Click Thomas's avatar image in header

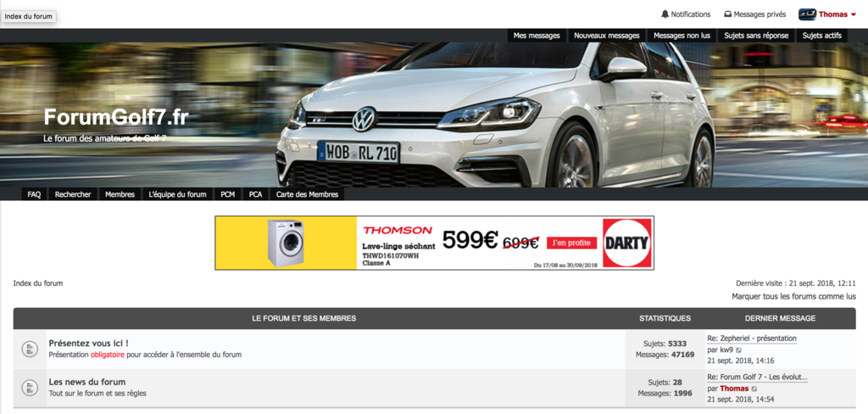[807, 14]
